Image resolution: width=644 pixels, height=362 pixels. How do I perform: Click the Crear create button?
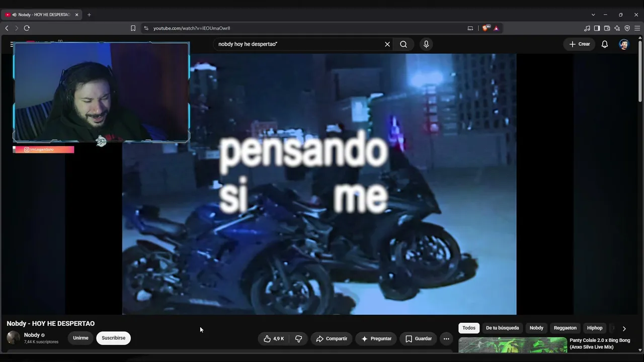tap(580, 44)
